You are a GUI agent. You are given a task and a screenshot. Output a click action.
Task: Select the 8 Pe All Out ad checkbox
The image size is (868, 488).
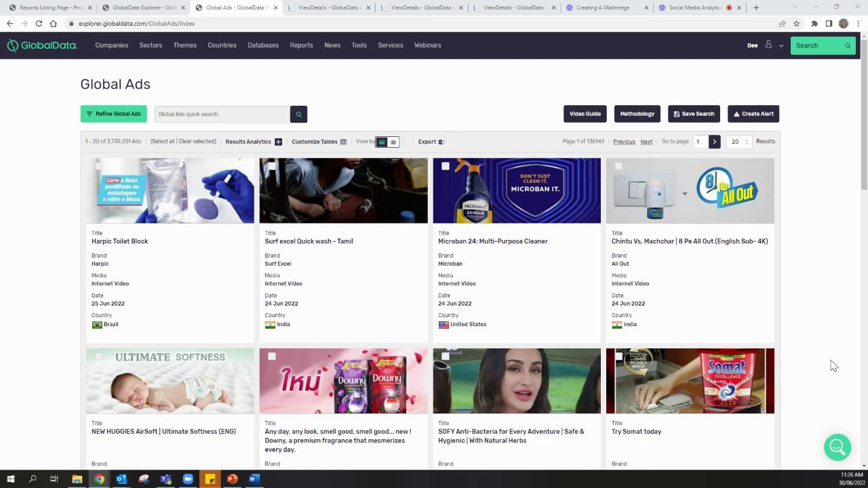[x=618, y=166]
